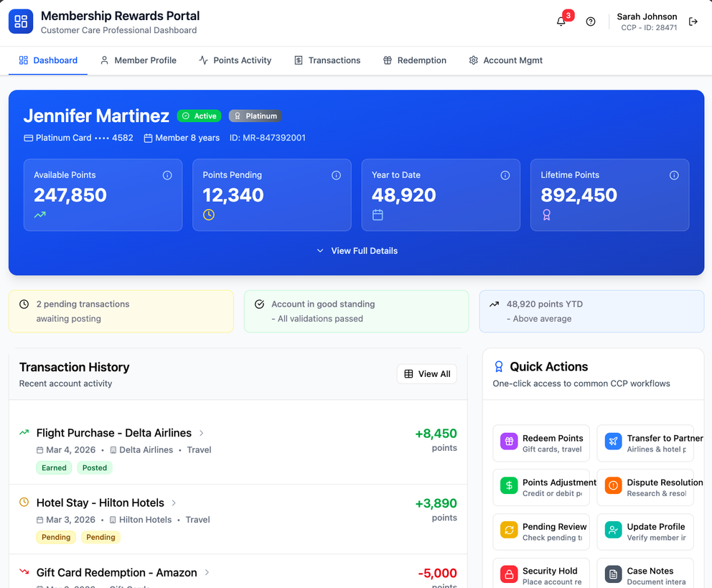Open Update Profile quick action
712x588 pixels.
coord(645,532)
